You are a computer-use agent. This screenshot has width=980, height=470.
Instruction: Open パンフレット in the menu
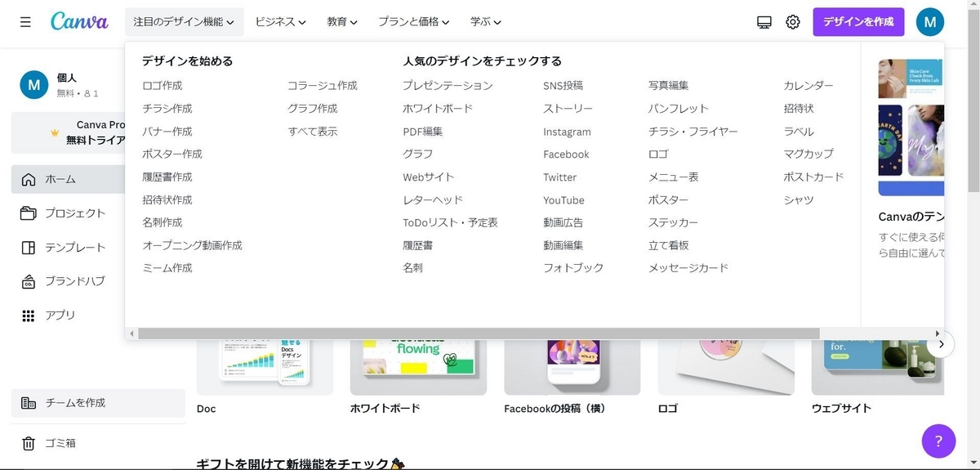(x=679, y=109)
